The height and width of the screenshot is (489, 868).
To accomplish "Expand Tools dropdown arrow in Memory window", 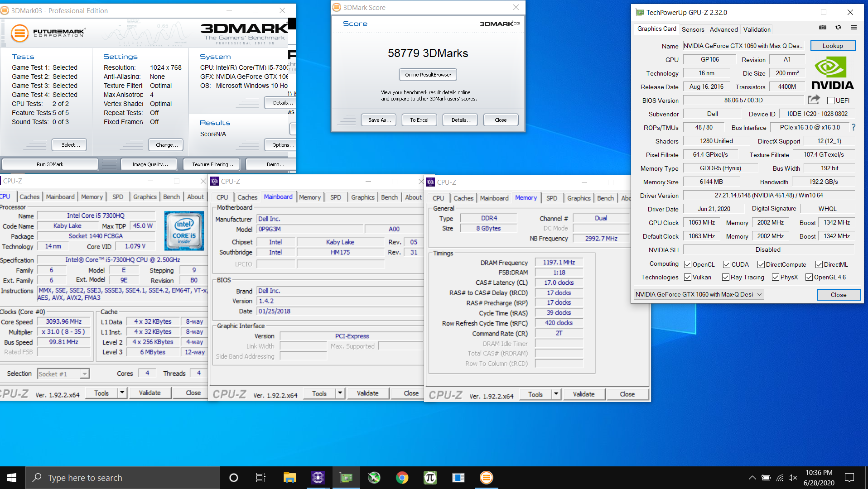I will [556, 394].
